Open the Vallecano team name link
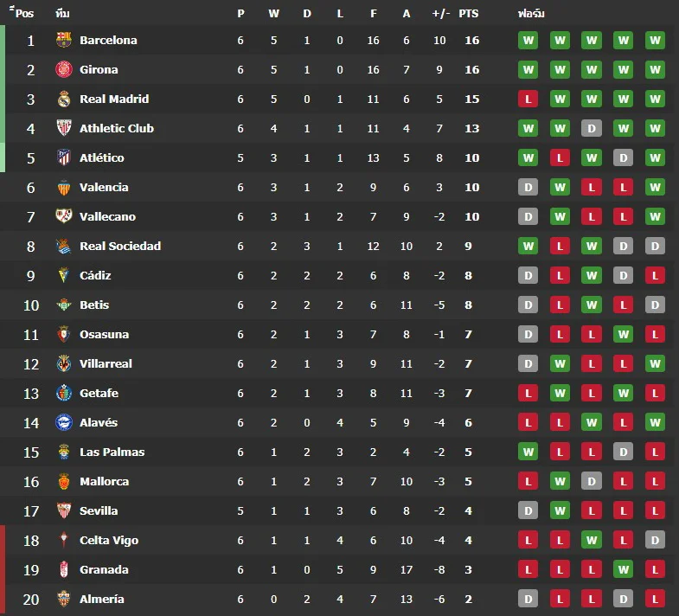 107,216
